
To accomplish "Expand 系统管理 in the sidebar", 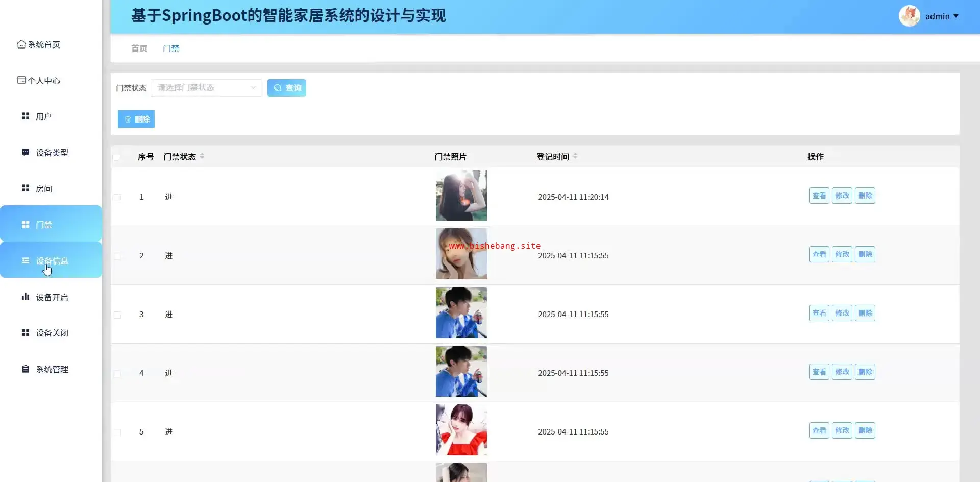I will pos(52,369).
